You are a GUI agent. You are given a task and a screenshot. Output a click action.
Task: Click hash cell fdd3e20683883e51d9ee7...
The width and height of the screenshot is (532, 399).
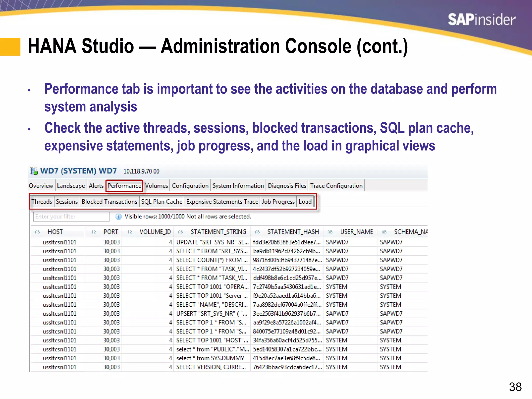(287, 242)
